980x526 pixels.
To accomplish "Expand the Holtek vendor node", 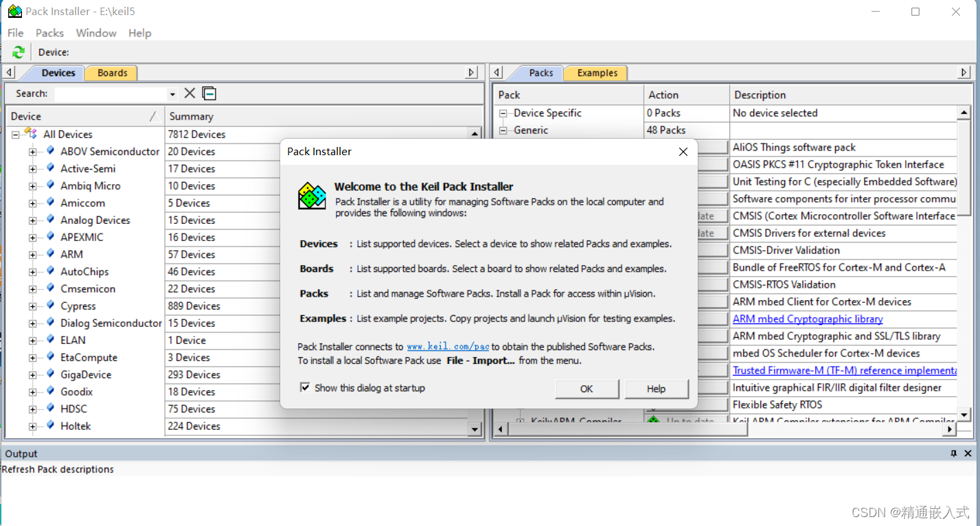I will point(32,426).
